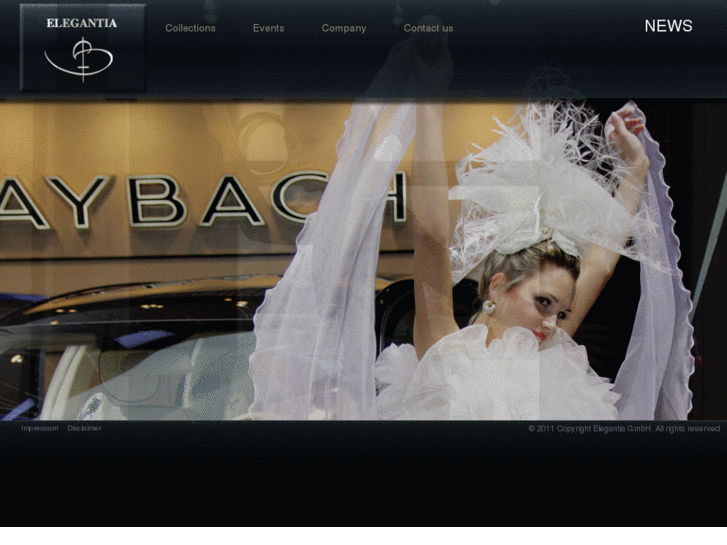Screen dimensions: 727x545
Task: Click the copyright Elegantia GmbH text
Action: (624, 429)
